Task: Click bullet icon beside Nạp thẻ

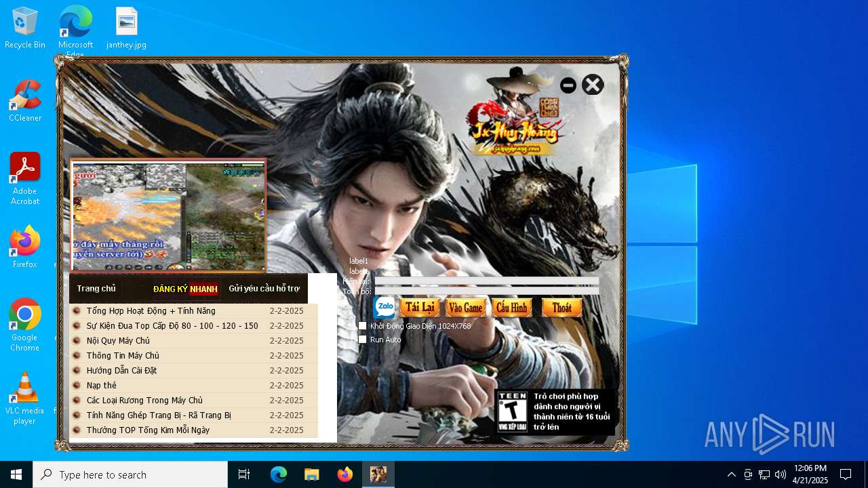Action: 77,386
